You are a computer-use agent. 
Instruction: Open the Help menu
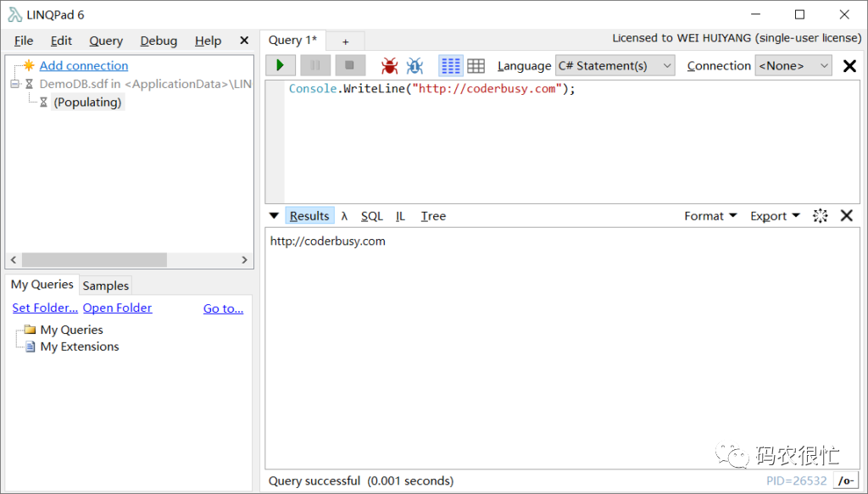[208, 41]
